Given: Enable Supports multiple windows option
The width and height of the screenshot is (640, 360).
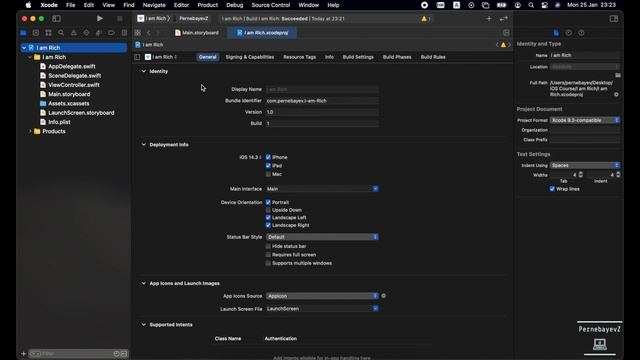Looking at the screenshot, I should pyautogui.click(x=268, y=263).
